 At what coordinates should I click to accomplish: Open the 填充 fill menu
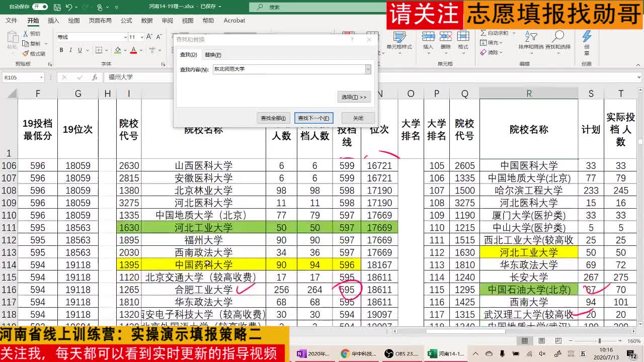coord(491,43)
